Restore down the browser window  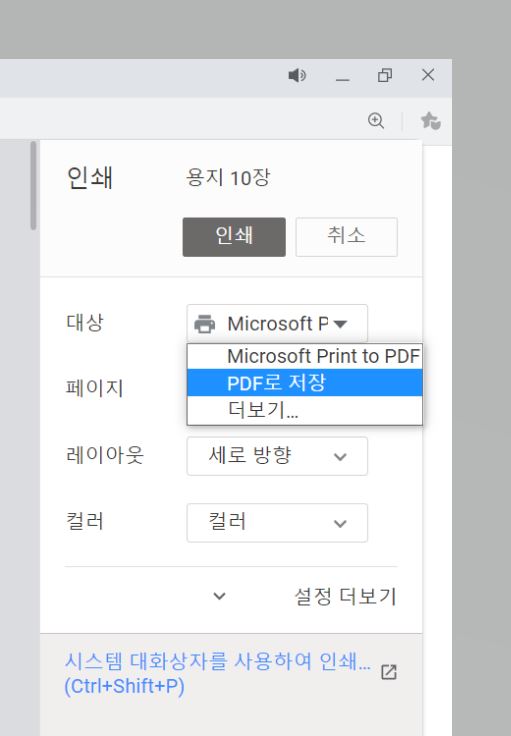pos(385,75)
